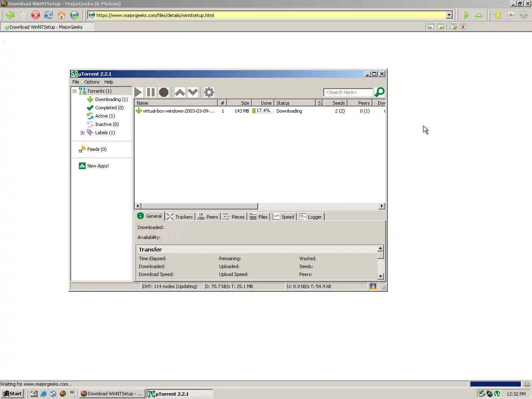Click the Active arrows icon in the sidebar
532x399 pixels.
[x=90, y=116]
